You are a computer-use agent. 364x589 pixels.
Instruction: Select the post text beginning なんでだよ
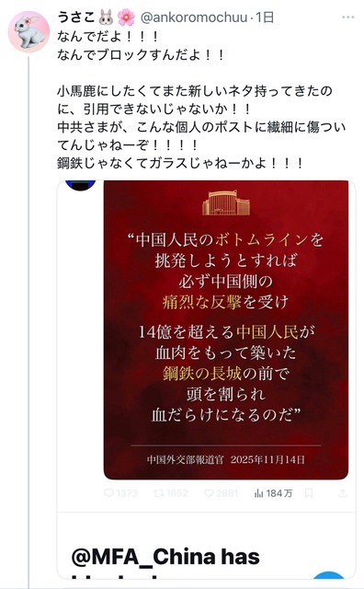201,99
